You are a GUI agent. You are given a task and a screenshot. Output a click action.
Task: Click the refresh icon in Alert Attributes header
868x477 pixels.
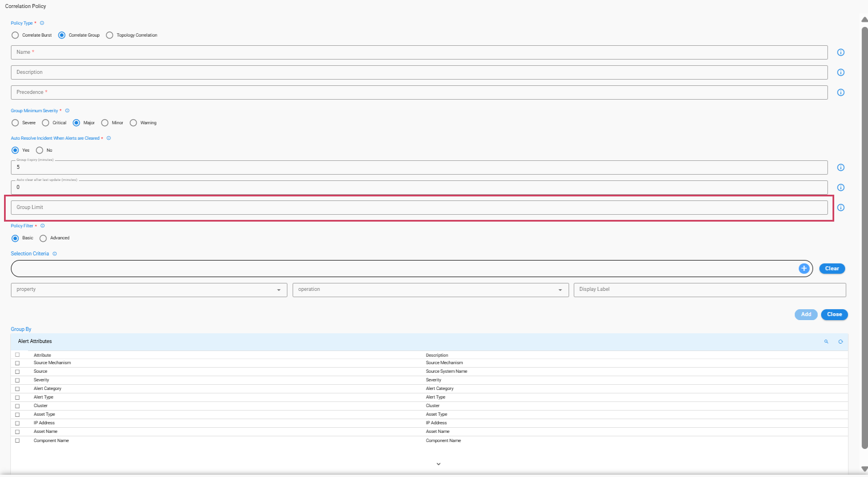click(x=841, y=342)
